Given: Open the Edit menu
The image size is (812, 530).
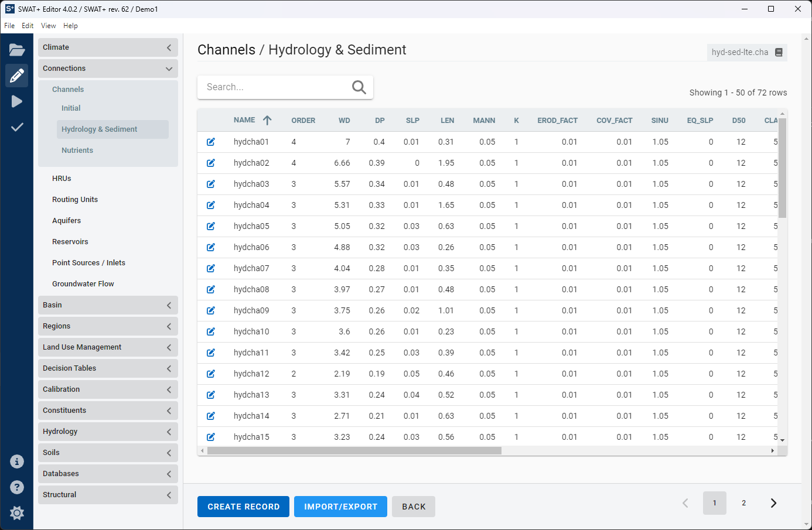Looking at the screenshot, I should pyautogui.click(x=28, y=26).
